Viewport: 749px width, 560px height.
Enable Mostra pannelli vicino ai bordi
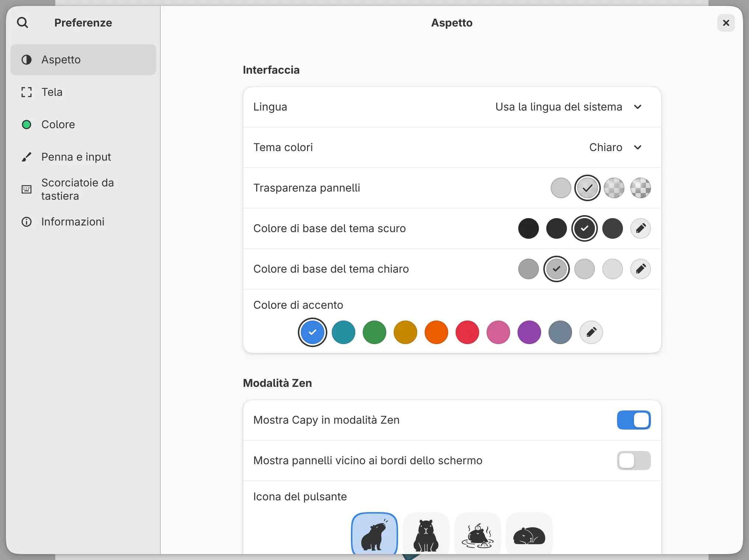(634, 461)
